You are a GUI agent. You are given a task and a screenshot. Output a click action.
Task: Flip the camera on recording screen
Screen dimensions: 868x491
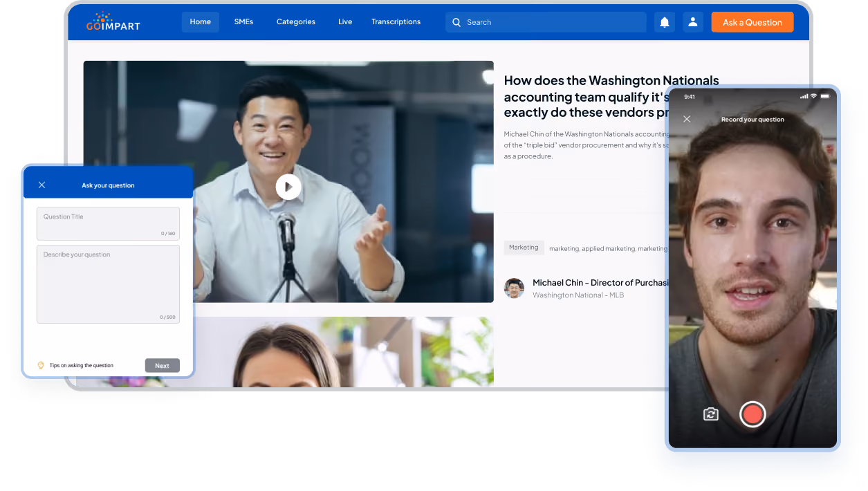(710, 414)
